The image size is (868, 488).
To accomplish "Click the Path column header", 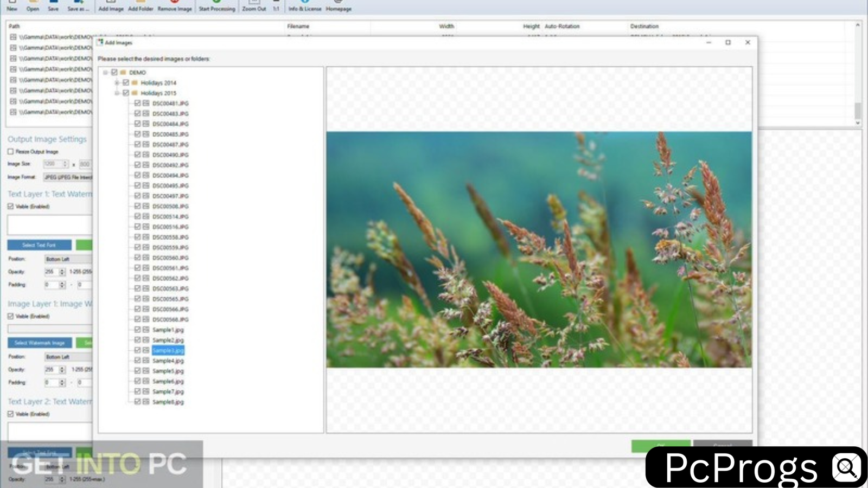I will point(14,26).
